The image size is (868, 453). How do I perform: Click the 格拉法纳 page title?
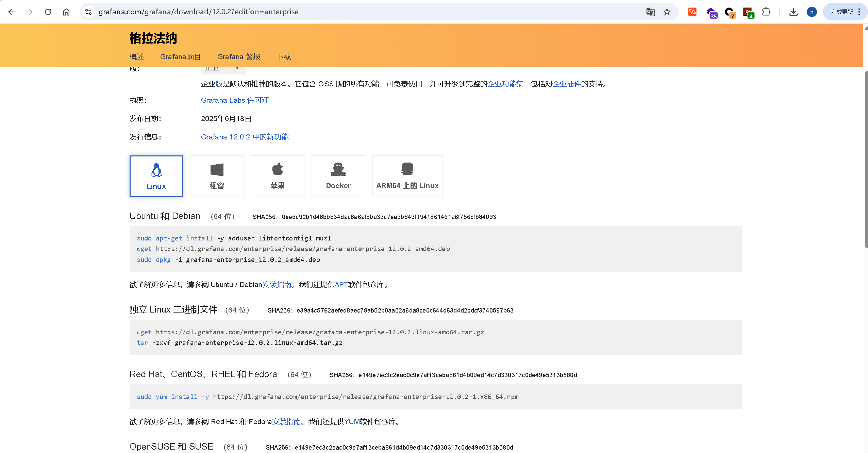(x=153, y=38)
